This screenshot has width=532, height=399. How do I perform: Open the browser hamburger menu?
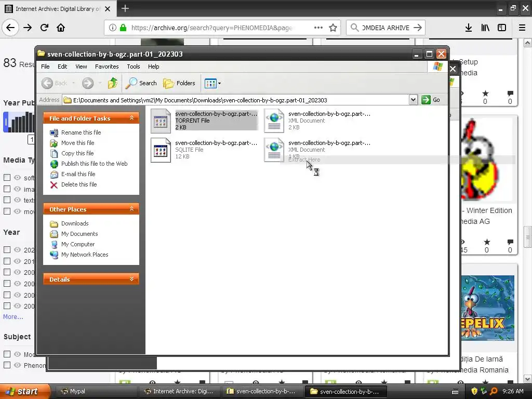click(x=522, y=28)
